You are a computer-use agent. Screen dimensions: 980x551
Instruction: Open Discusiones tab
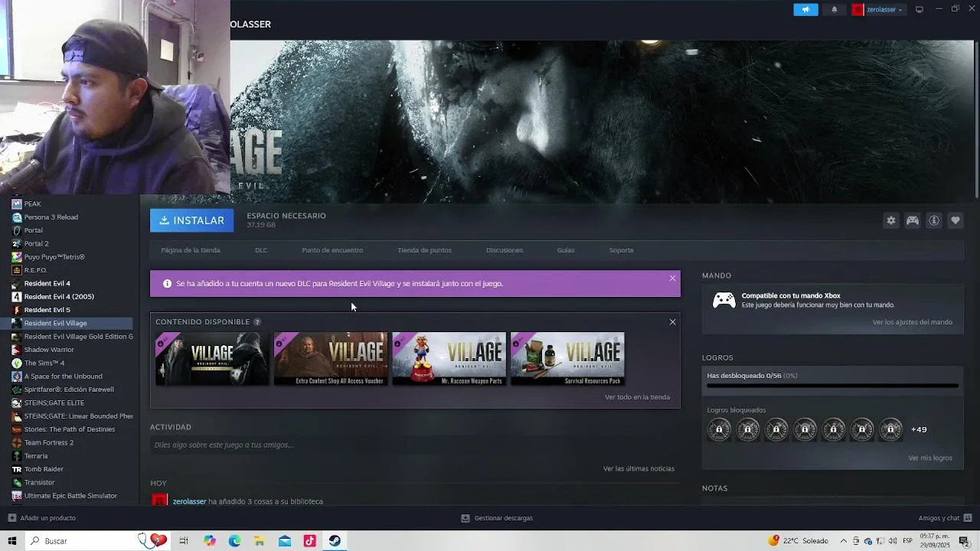click(x=505, y=250)
